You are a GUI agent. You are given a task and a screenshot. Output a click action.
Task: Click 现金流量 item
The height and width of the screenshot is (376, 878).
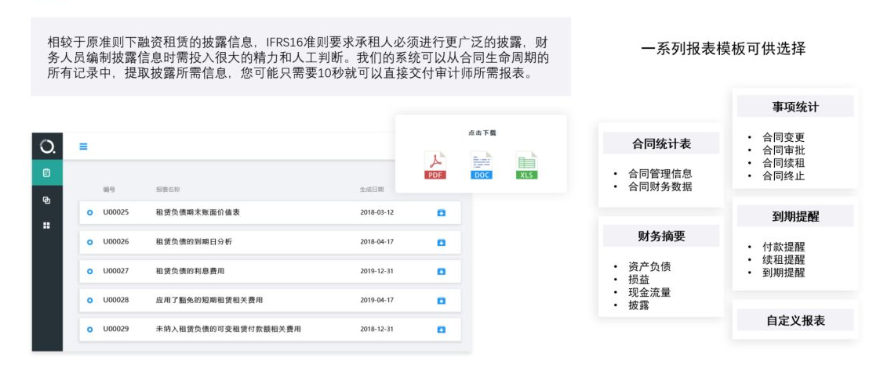pyautogui.click(x=650, y=292)
